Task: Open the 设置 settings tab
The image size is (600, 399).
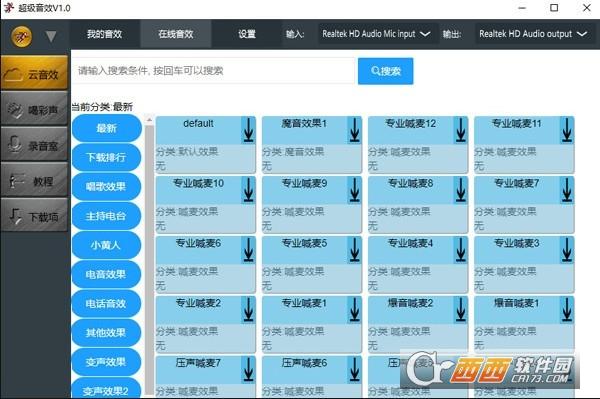Action: (247, 34)
